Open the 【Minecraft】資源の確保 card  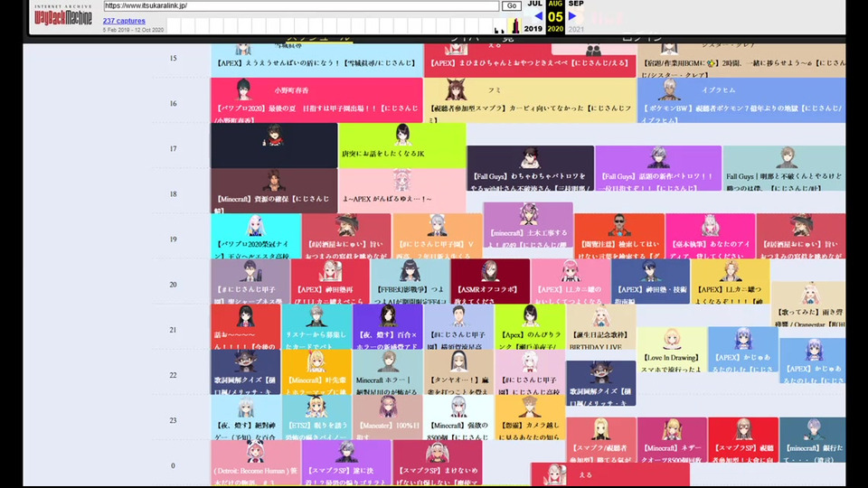pyautogui.click(x=274, y=191)
